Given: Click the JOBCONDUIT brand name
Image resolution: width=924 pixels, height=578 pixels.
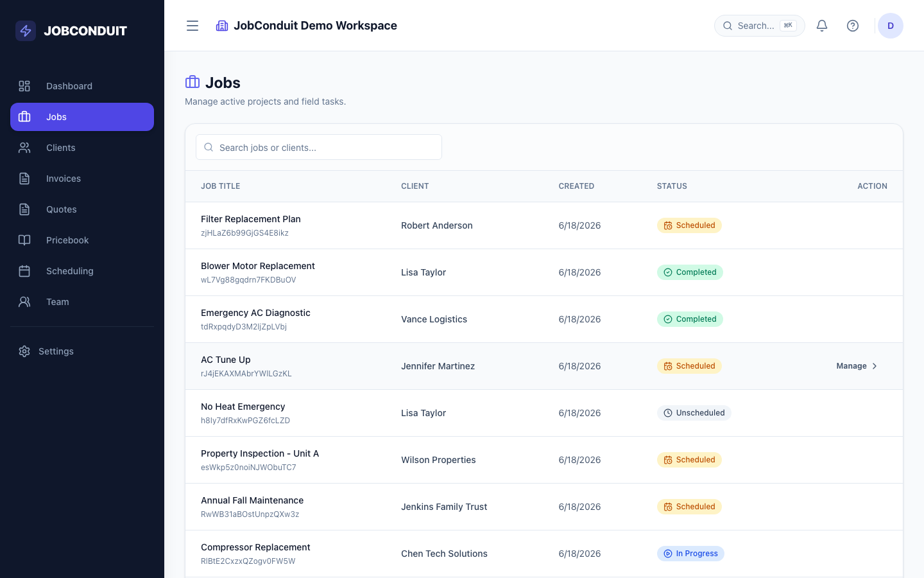Looking at the screenshot, I should click(85, 31).
